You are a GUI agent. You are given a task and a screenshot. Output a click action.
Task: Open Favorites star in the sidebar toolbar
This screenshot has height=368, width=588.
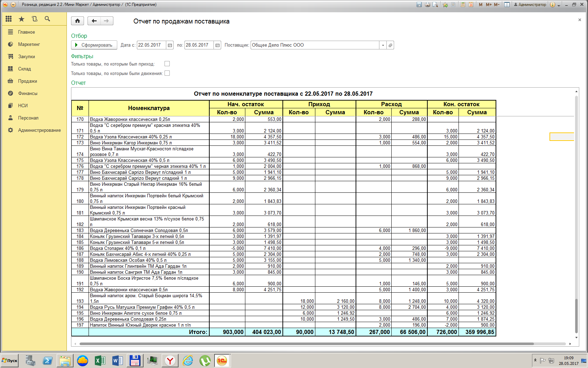[21, 19]
